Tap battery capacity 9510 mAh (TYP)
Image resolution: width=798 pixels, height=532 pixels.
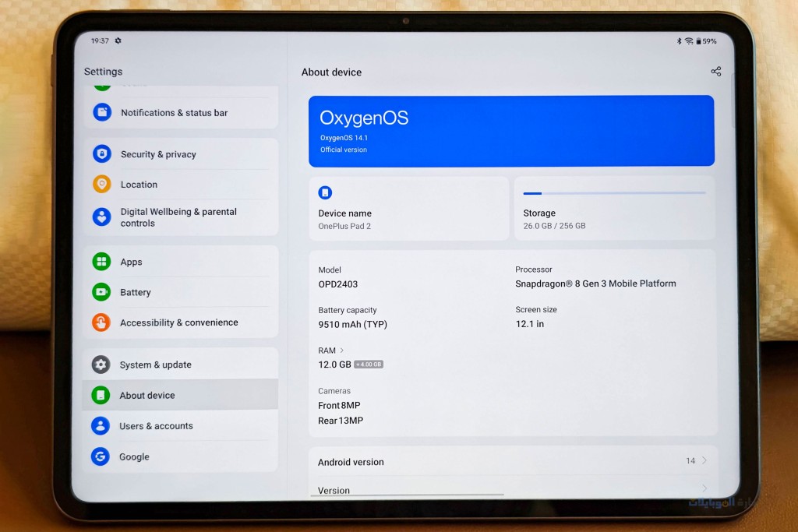[353, 325]
